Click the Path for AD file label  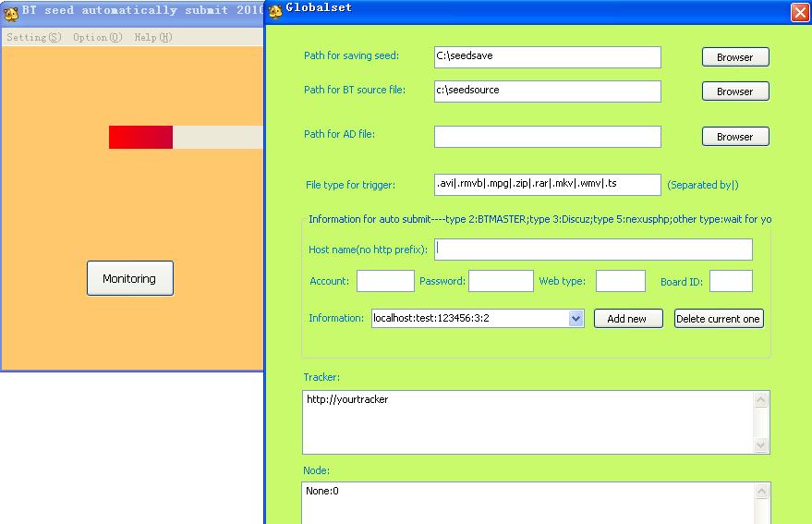(x=339, y=134)
